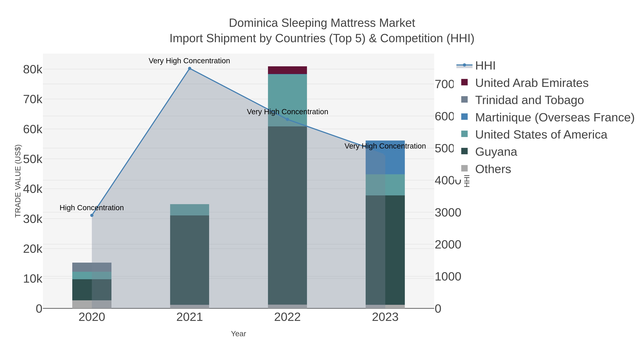Click the Trinidad and Tobago segment in 2020 bar
644x362 pixels.
[x=92, y=267]
